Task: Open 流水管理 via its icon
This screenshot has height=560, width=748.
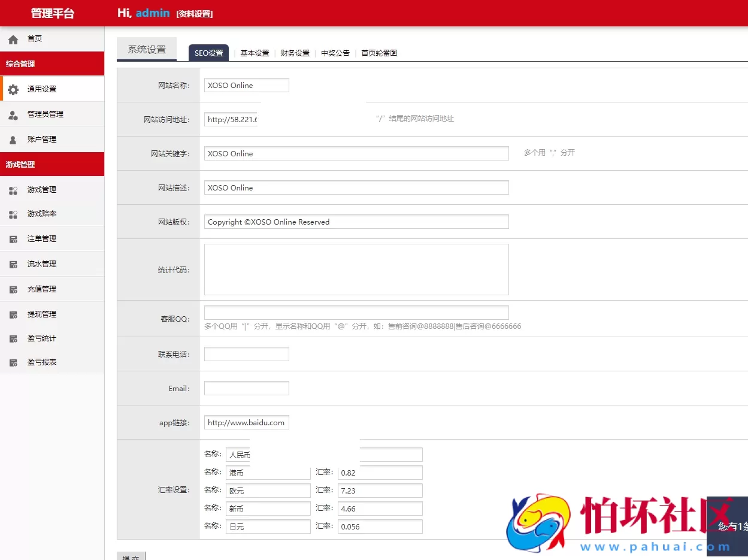Action: (14, 264)
